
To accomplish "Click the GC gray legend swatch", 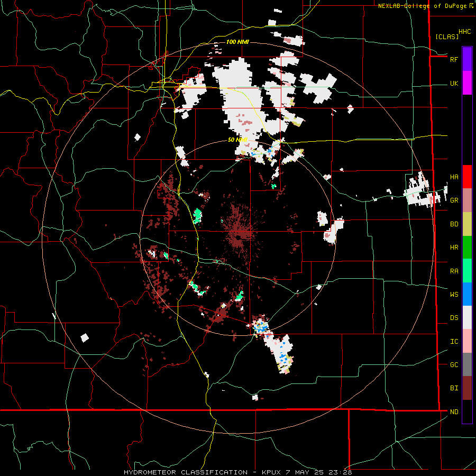I will (x=467, y=364).
